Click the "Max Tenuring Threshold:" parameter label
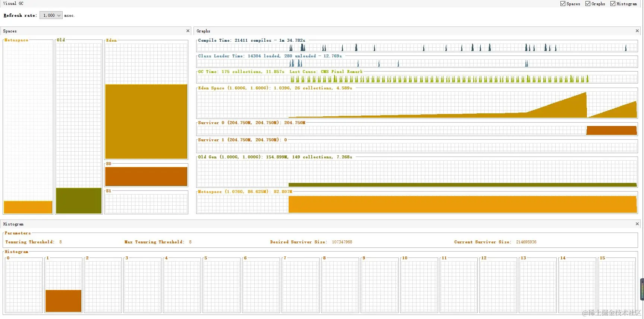Image resolution: width=644 pixels, height=319 pixels. [154, 242]
